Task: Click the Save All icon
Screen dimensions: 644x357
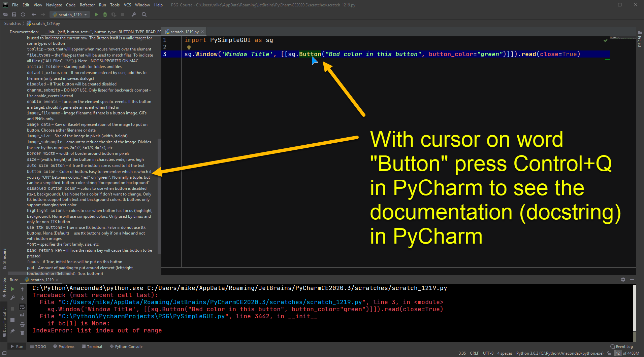Action: coord(14,14)
